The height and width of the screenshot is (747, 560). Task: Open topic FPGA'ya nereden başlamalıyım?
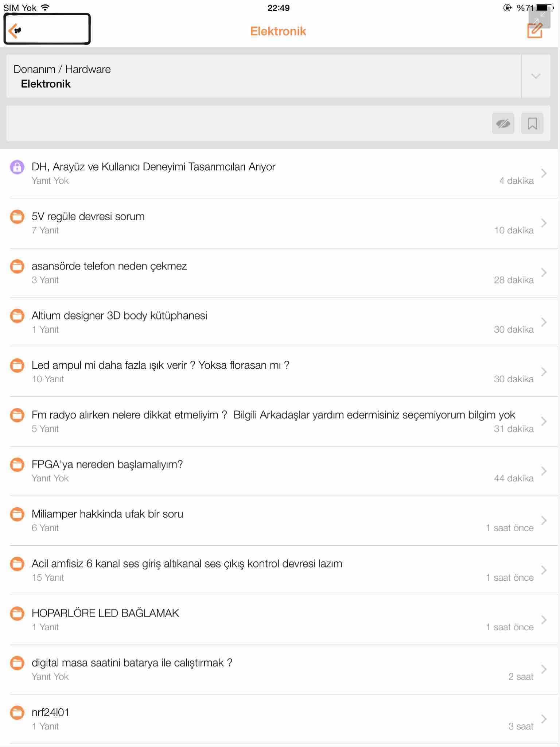(x=107, y=465)
